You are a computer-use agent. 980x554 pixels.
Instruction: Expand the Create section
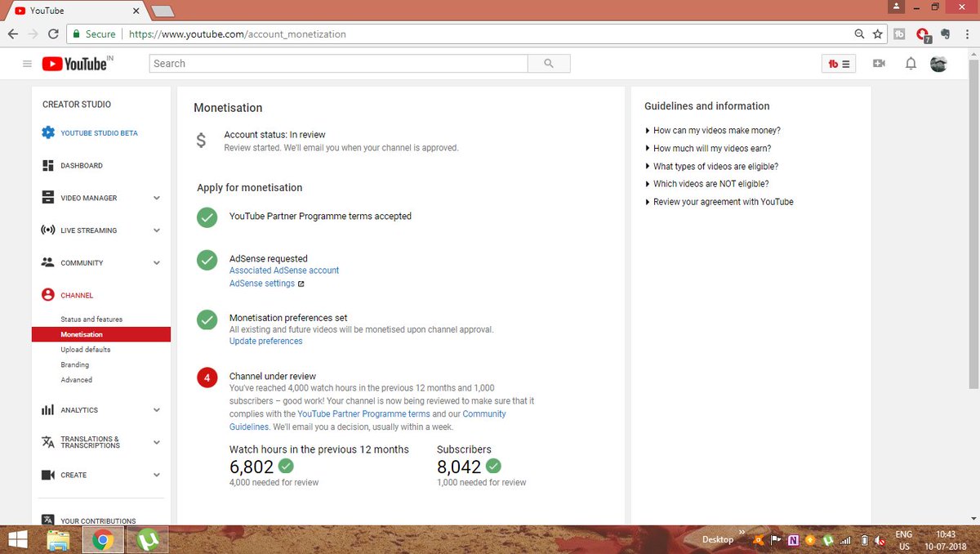click(157, 475)
